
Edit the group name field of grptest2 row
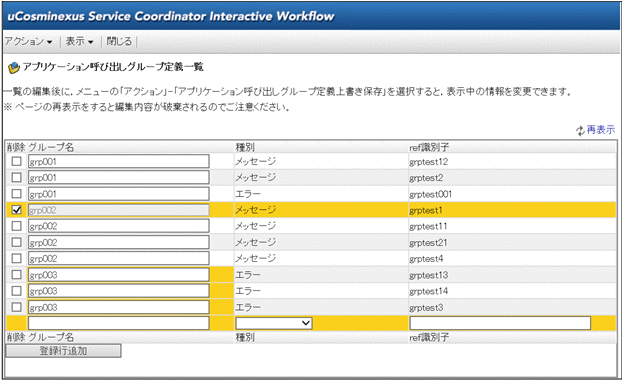coord(118,178)
